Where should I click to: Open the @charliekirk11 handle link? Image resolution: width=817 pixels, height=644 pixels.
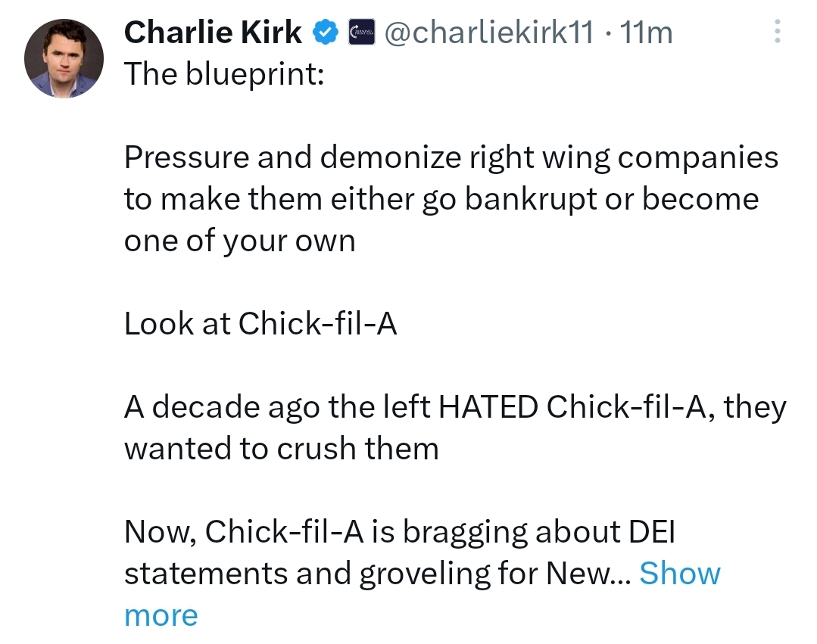(x=488, y=33)
